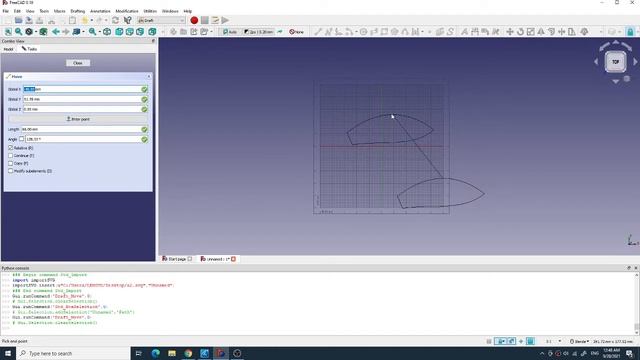Image resolution: width=640 pixels, height=360 pixels.
Task: Select the Rear view cube icon
Action: pyautogui.click(x=152, y=32)
